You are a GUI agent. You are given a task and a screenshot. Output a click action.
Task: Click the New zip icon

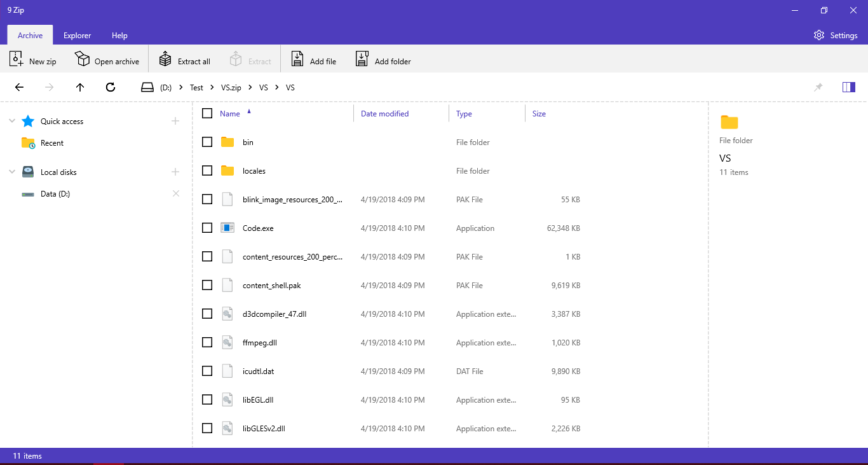17,59
